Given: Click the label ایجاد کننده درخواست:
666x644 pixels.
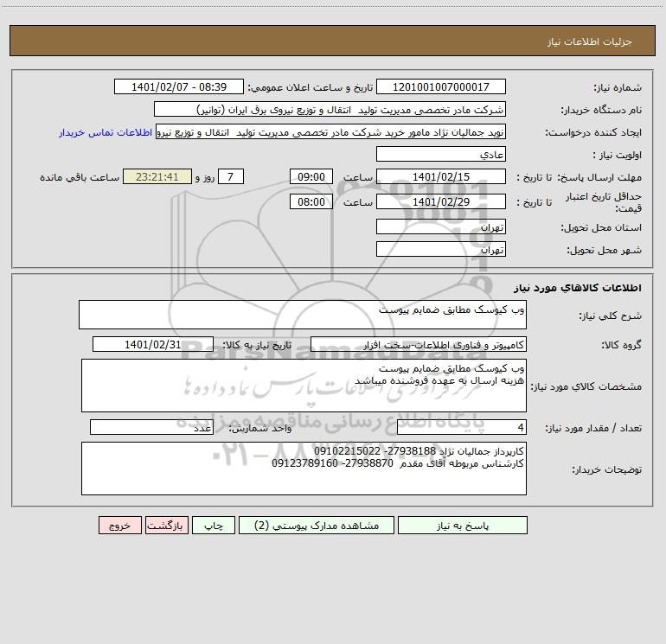Looking at the screenshot, I should [x=593, y=133].
